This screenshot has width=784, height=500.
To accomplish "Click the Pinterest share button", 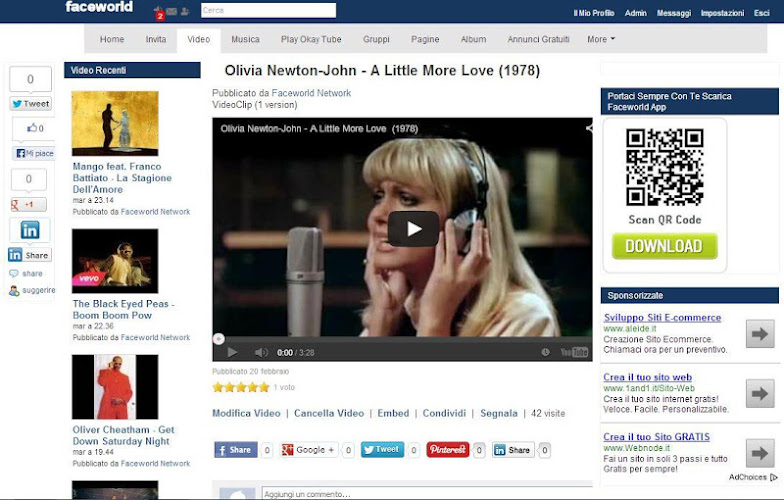I will point(448,450).
